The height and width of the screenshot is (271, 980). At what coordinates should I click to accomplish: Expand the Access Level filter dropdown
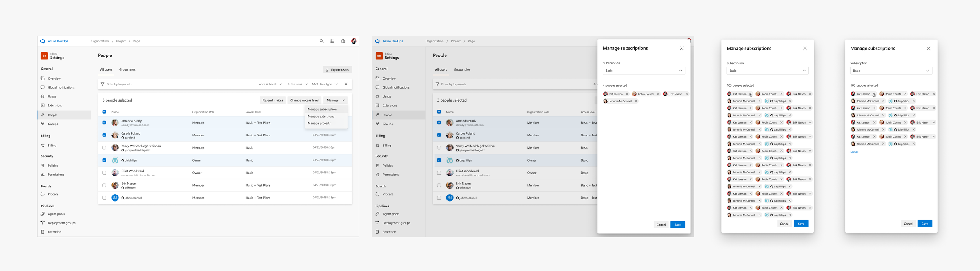coord(270,84)
